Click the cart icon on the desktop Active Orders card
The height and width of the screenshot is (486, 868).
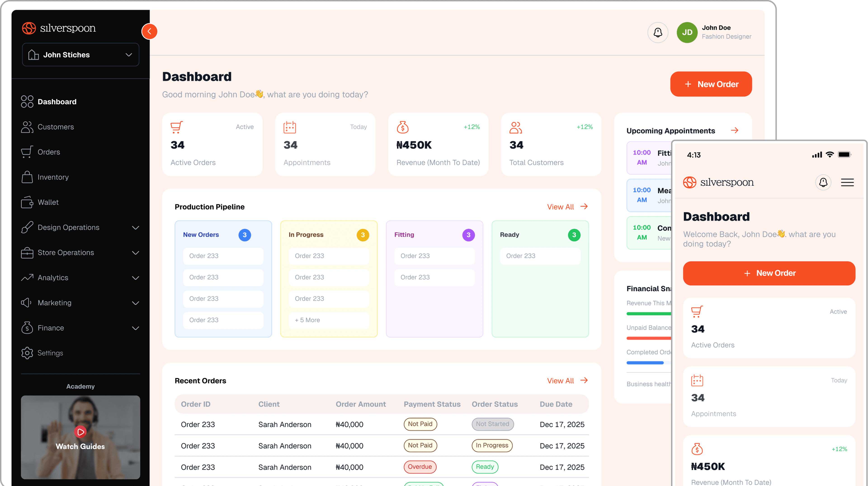[x=177, y=127]
